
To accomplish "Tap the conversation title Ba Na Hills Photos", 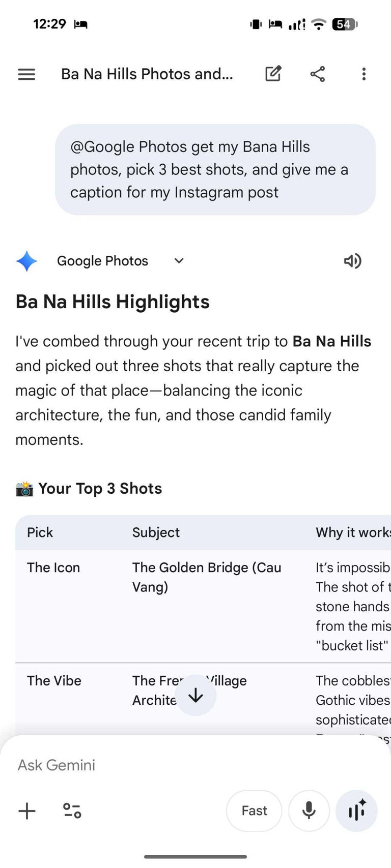I will (147, 74).
